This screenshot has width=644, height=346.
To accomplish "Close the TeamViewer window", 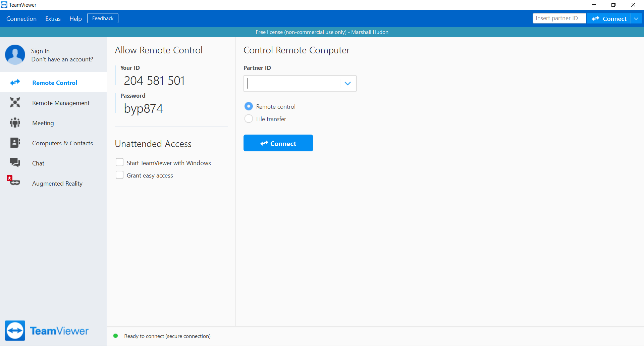I will (633, 5).
